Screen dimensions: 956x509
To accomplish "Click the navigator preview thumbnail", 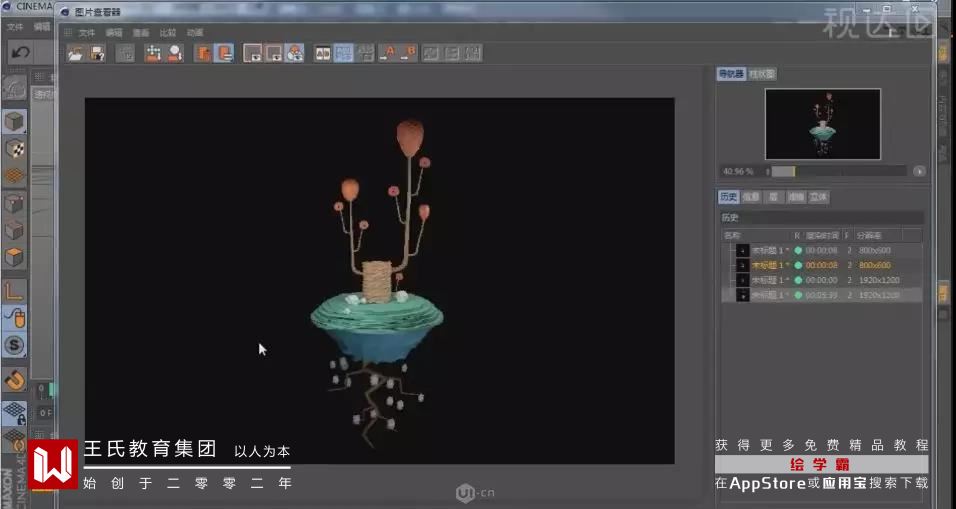I will [822, 124].
